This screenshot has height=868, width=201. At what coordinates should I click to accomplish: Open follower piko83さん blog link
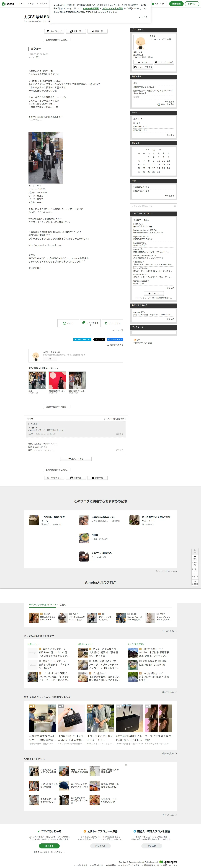[138, 224]
